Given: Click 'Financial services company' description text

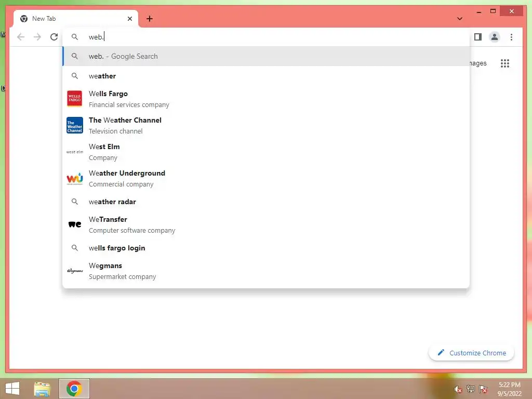Looking at the screenshot, I should (129, 104).
